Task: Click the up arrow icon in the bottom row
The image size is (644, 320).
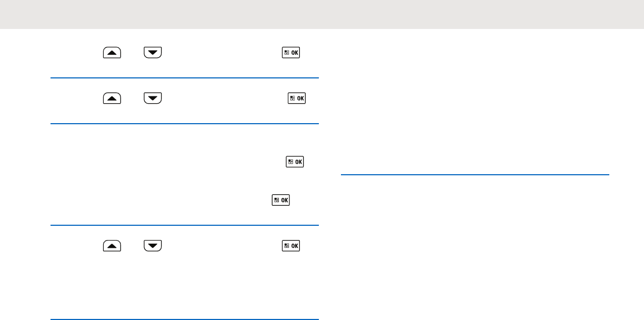Action: pos(112,245)
